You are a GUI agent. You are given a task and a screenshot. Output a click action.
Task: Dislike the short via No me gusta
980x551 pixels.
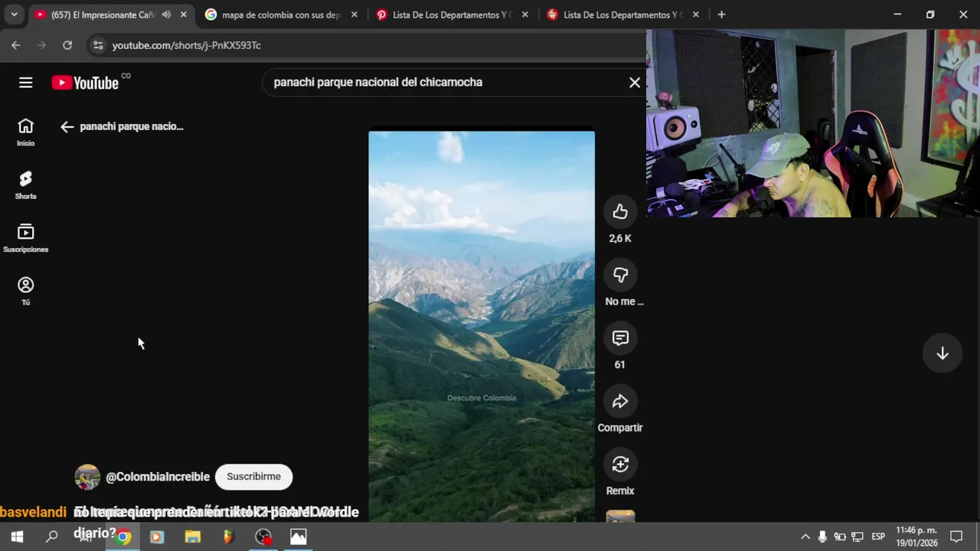[620, 275]
